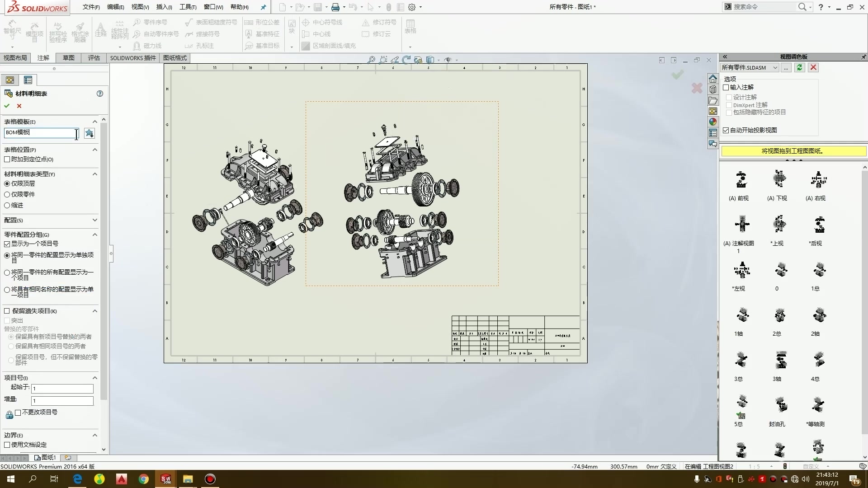
Task: Pin the view palette panel
Action: point(863,57)
